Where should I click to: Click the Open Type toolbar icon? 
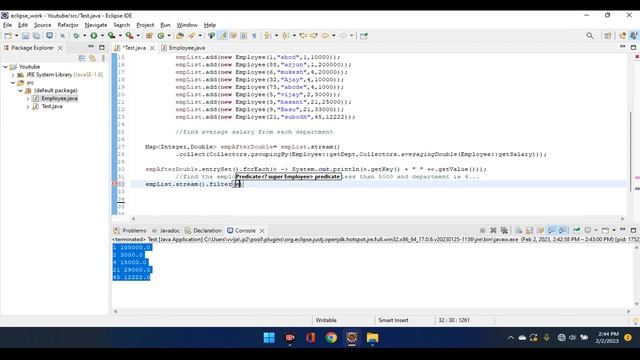click(180, 36)
